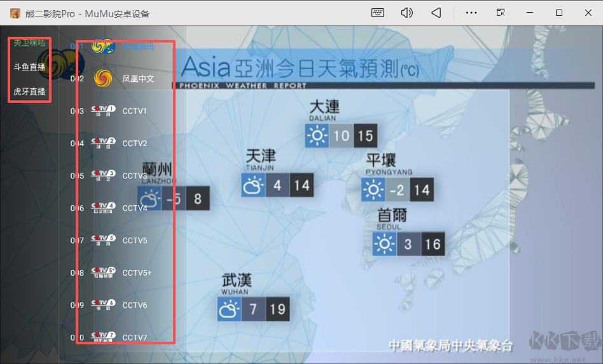Click the CCTV3 channel logo

point(103,176)
